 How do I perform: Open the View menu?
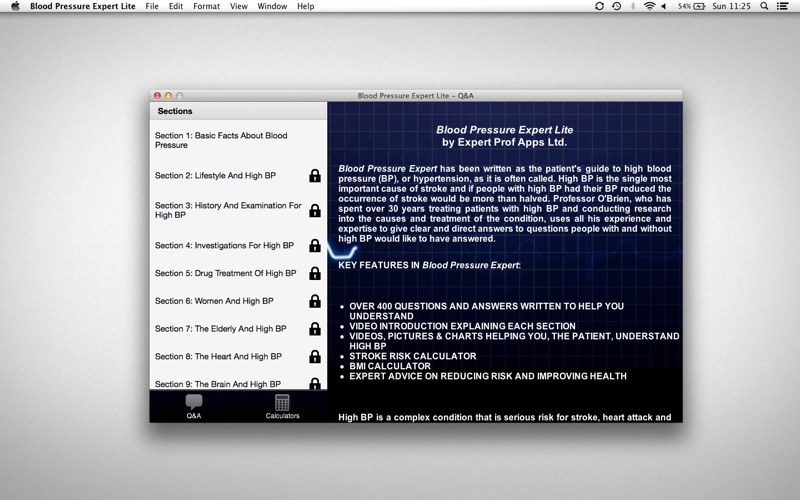point(239,6)
